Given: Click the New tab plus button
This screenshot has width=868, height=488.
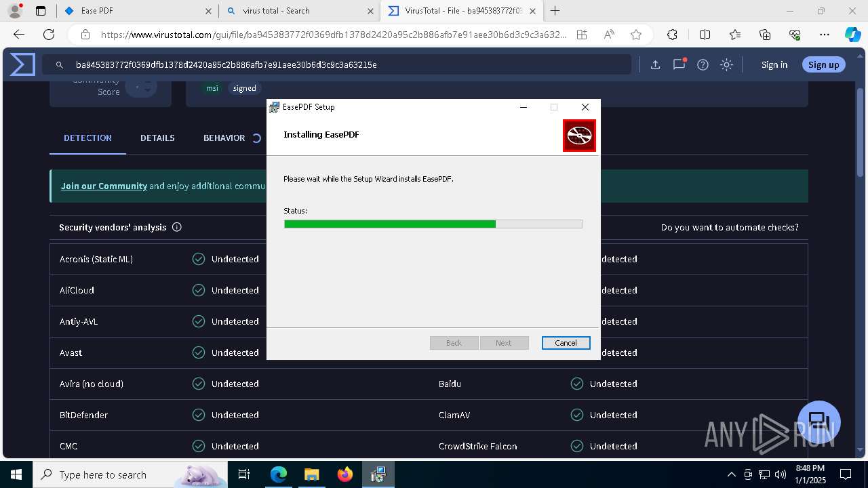Looking at the screenshot, I should (555, 10).
